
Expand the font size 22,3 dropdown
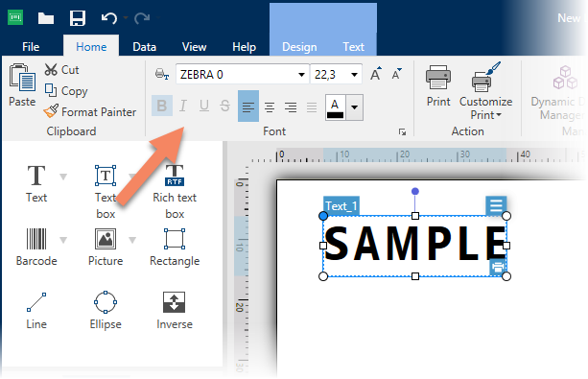click(x=354, y=74)
